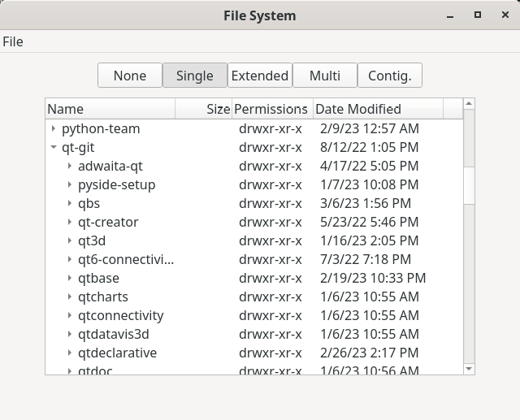Click the date 1/16/23 2:05 PM
This screenshot has height=420, width=520.
(369, 240)
